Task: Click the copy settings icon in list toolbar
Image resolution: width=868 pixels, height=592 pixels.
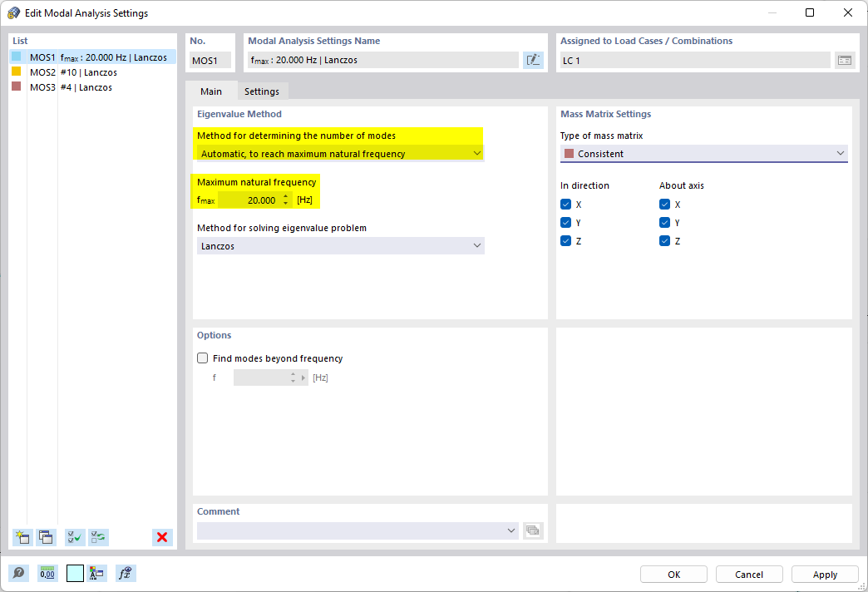Action: pos(46,537)
